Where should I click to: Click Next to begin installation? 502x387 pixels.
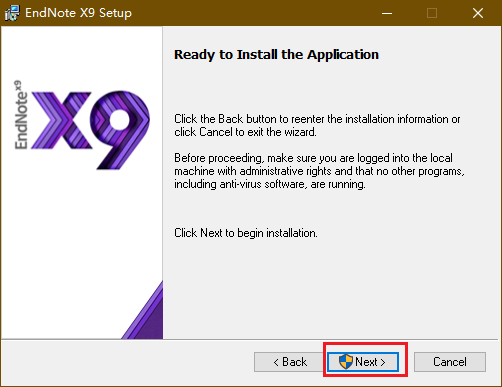tap(363, 362)
